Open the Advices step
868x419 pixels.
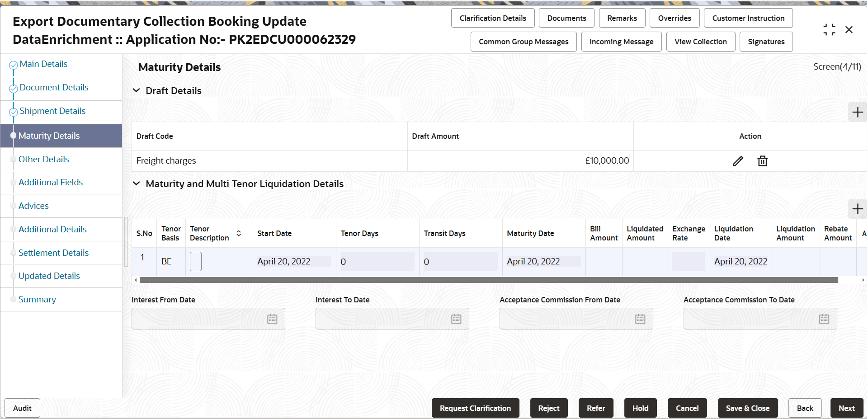point(33,206)
